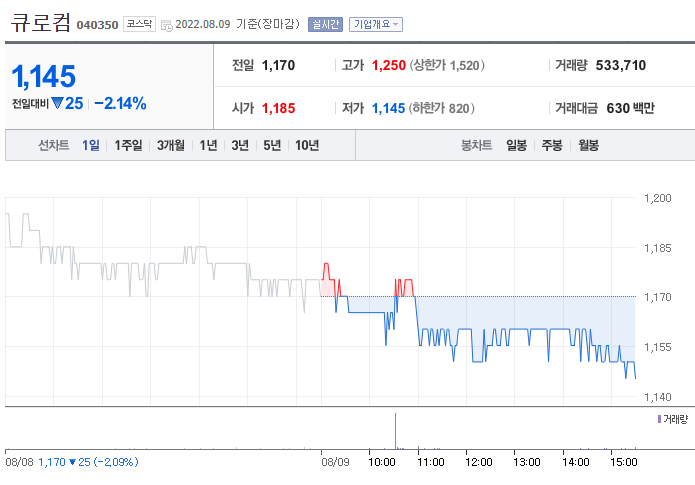The image size is (695, 485).
Task: Show the 10년 chart period
Action: click(307, 145)
